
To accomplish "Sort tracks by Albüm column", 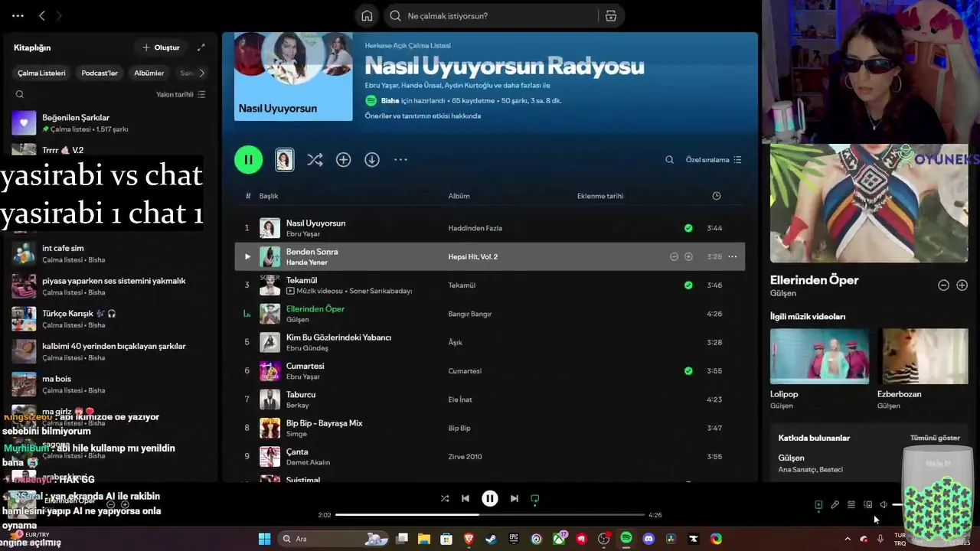I will click(459, 196).
